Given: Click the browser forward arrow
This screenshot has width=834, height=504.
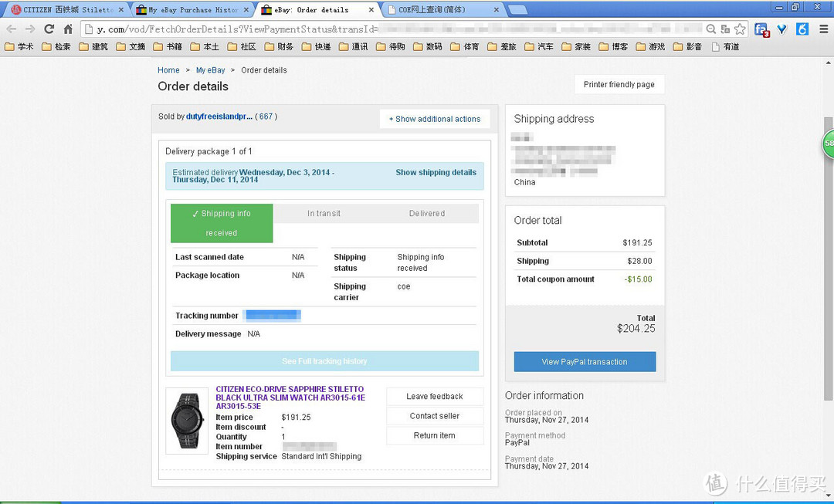Looking at the screenshot, I should 30,29.
